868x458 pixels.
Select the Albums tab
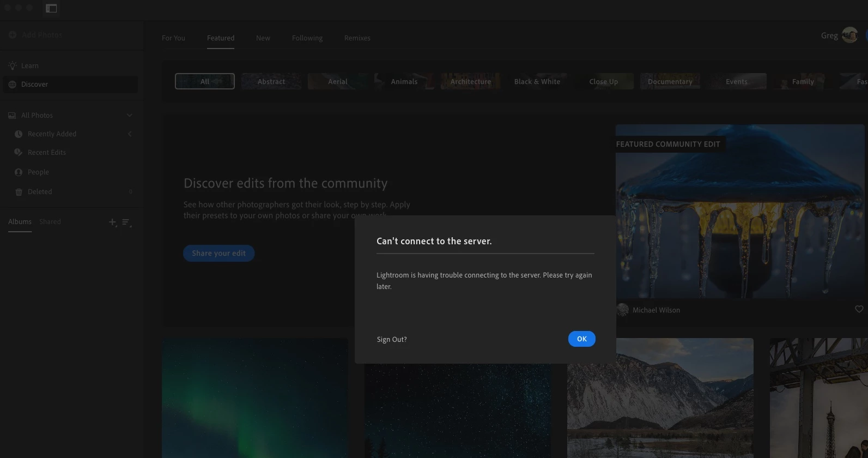[20, 221]
